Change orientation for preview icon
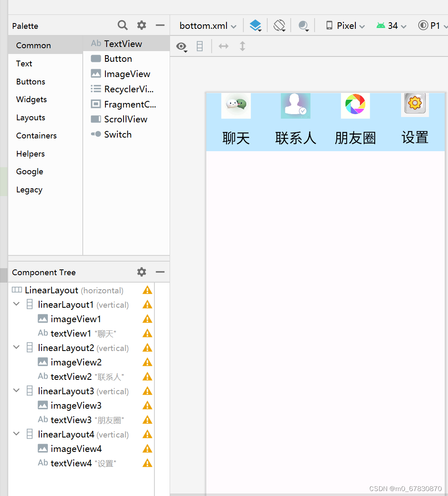Screen dimensions: 448x496 pyautogui.click(x=279, y=26)
